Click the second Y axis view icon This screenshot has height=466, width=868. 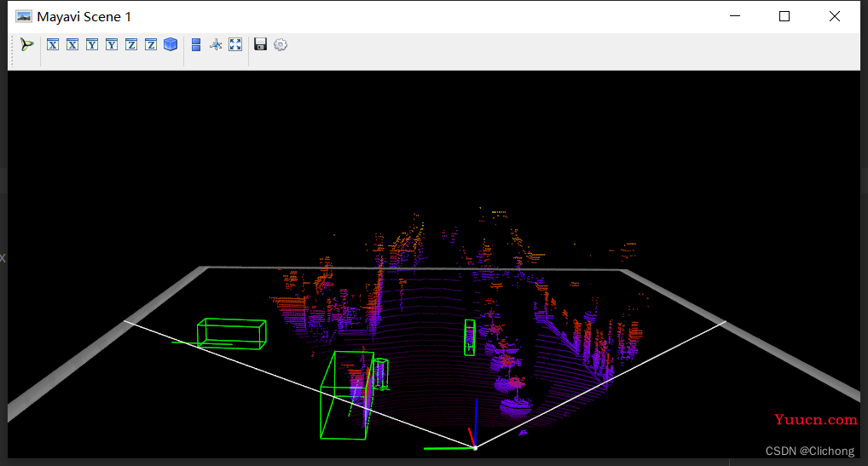point(112,45)
